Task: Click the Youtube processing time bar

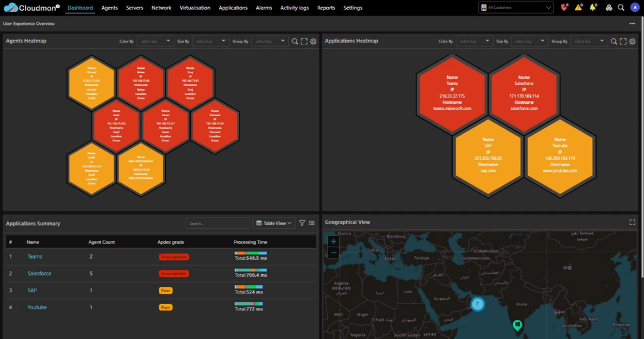Action: [249, 304]
